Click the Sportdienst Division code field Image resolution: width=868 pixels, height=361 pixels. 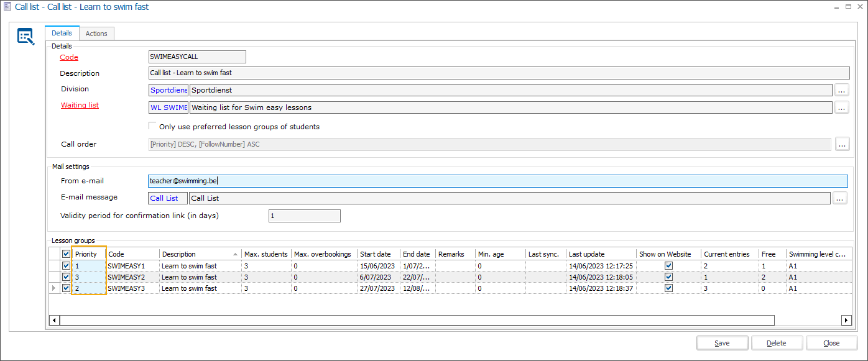click(168, 90)
